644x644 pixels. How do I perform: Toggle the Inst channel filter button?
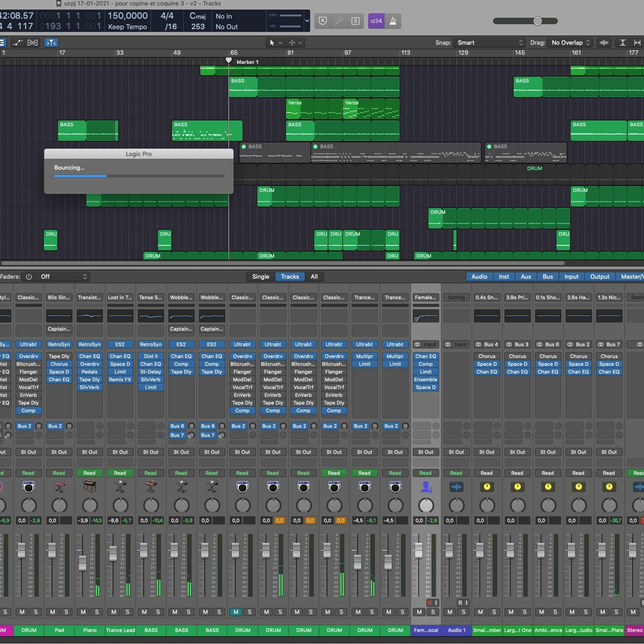click(504, 277)
